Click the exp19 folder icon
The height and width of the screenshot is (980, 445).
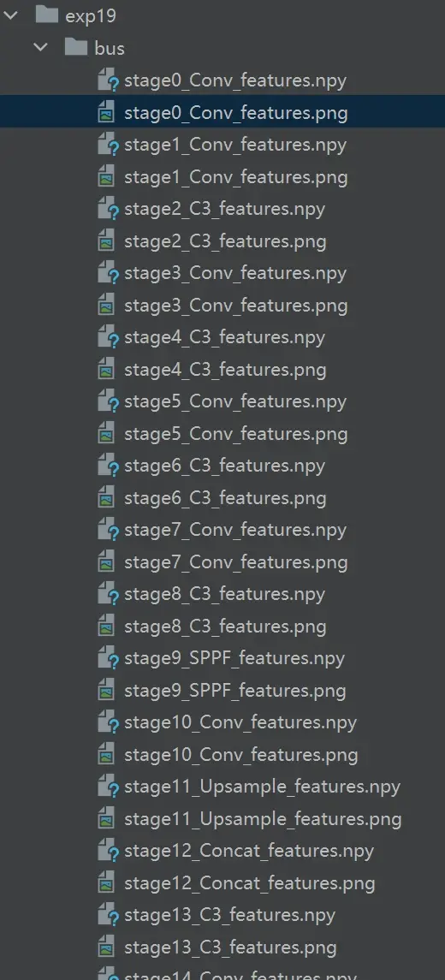tap(47, 15)
